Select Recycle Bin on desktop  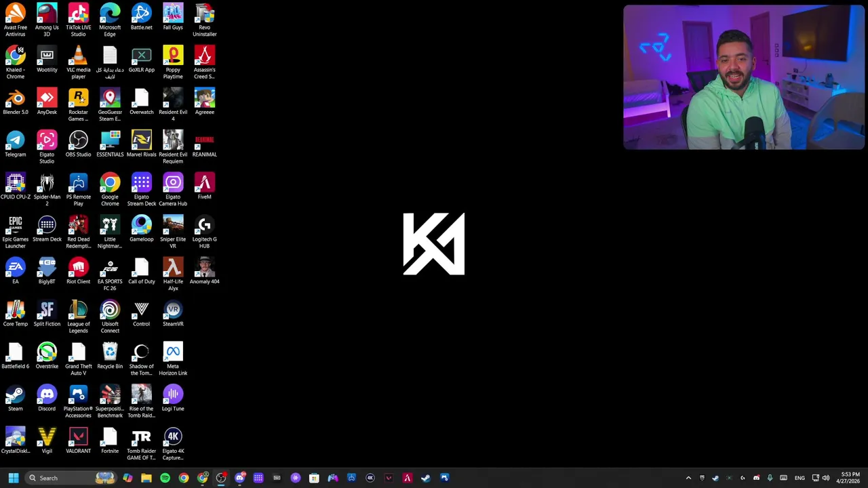point(110,356)
